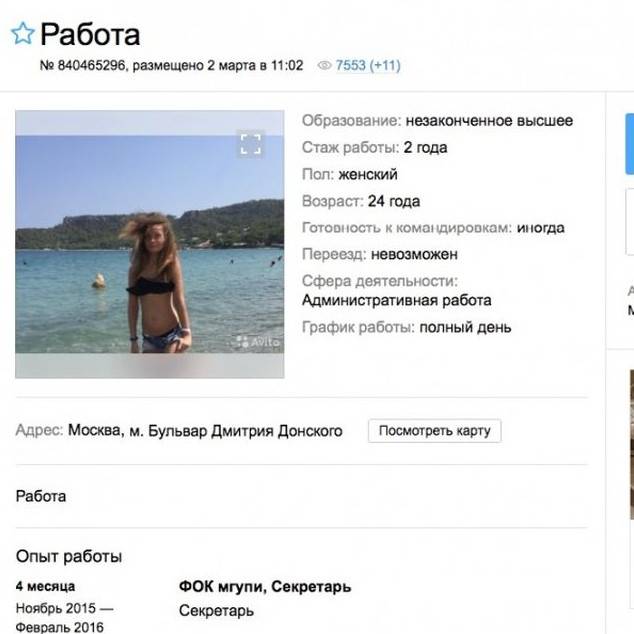Screen dimensions: 634x634
Task: Open the partially visible thumbnail on the right
Action: click(x=630, y=450)
